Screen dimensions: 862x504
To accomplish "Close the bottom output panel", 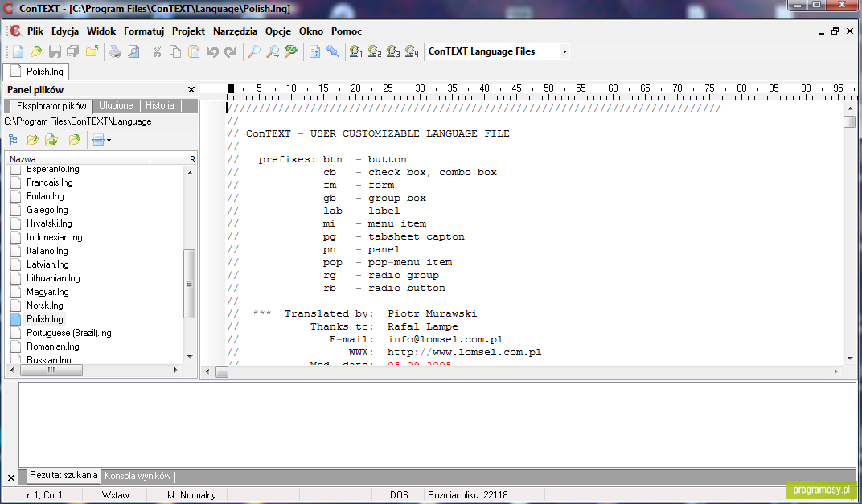I will 11,477.
